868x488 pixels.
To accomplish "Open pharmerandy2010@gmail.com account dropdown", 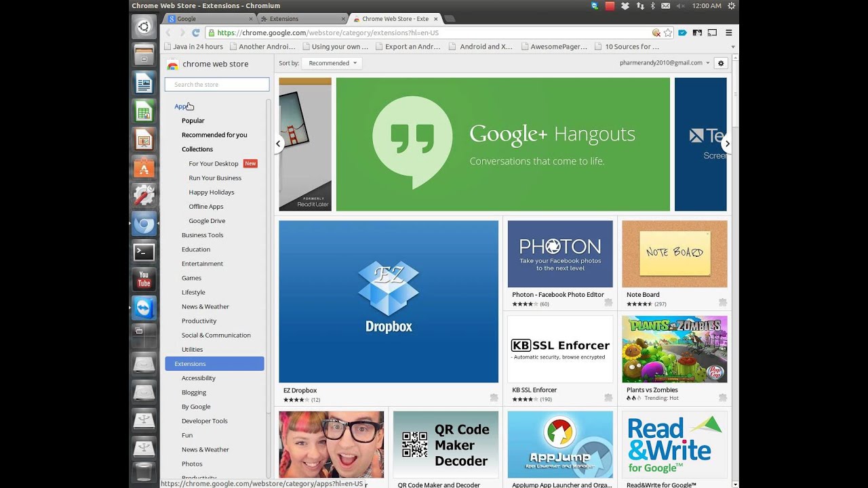I will click(665, 63).
